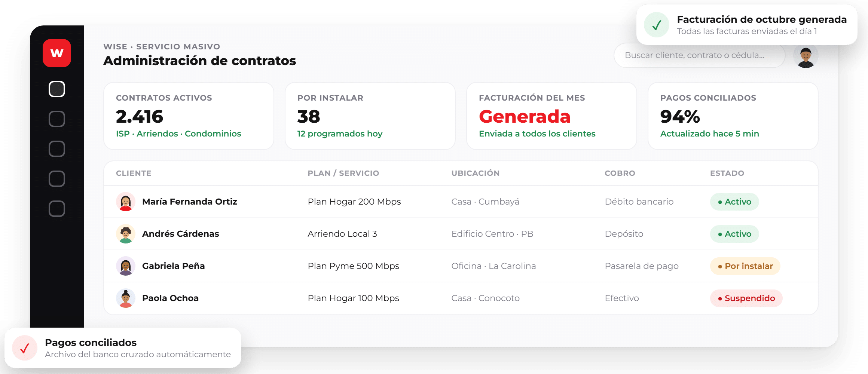The width and height of the screenshot is (868, 374).
Task: Sort by the Cobro column header
Action: point(620,173)
